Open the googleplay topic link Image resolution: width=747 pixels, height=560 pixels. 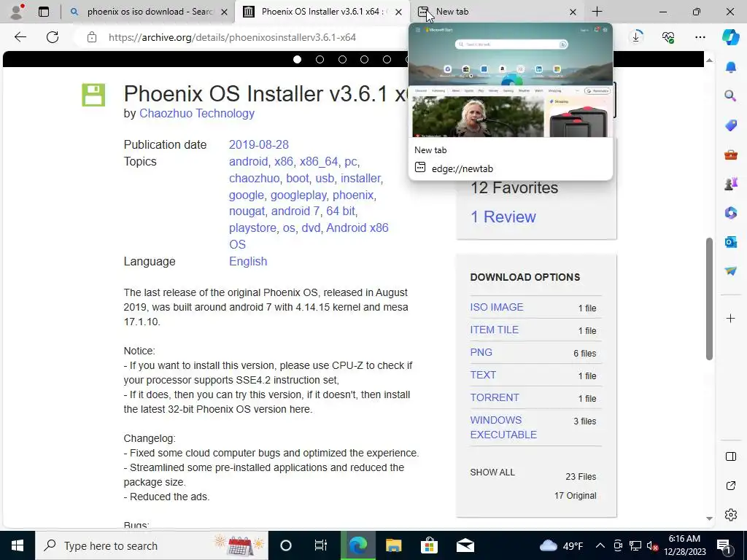298,195
